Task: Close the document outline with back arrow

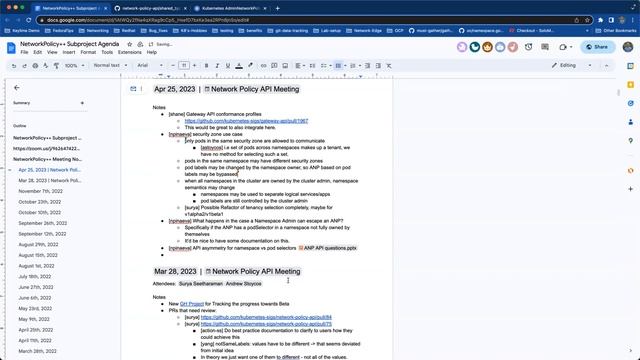Action: (x=17, y=88)
